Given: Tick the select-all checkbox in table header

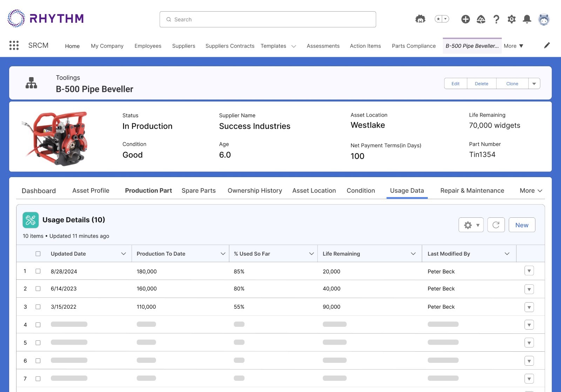Looking at the screenshot, I should (38, 254).
